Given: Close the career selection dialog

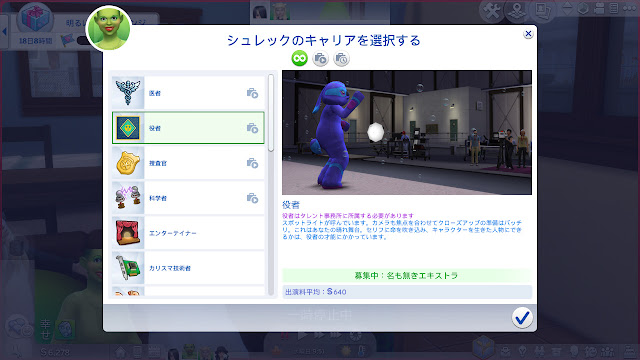Looking at the screenshot, I should pyautogui.click(x=528, y=34).
